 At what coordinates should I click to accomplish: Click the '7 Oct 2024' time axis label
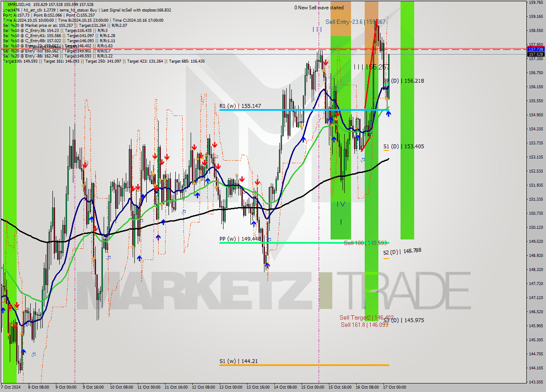pyautogui.click(x=11, y=387)
